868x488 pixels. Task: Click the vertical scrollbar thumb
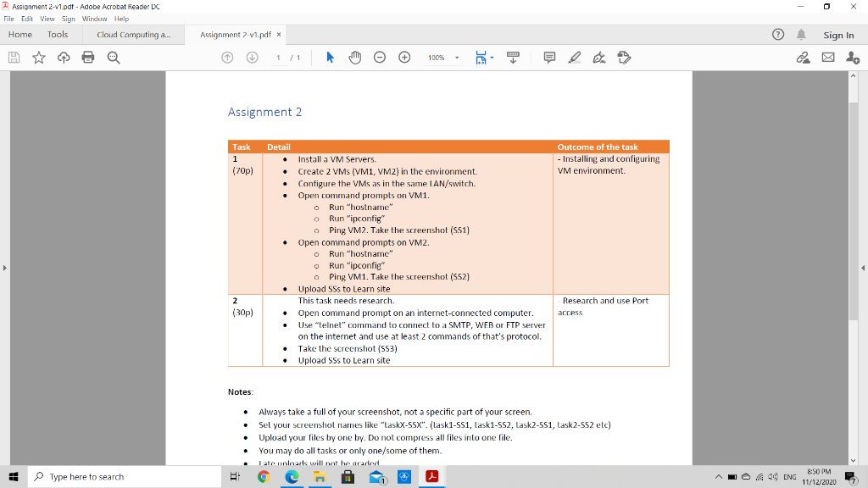coord(853,210)
